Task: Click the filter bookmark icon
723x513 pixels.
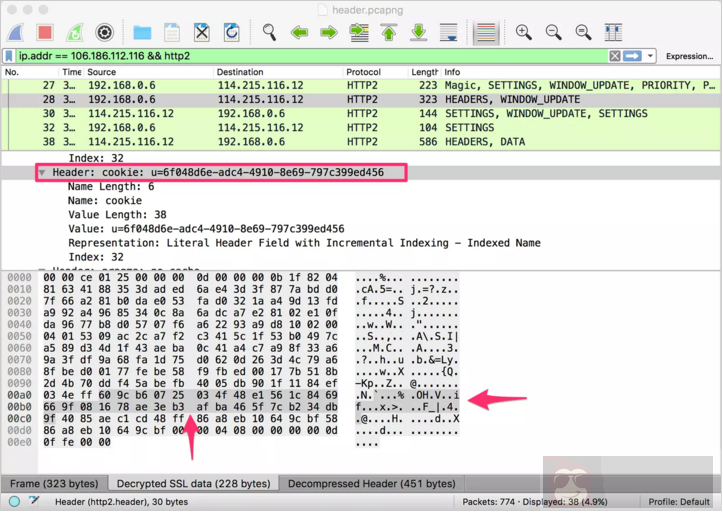Action: (9, 56)
